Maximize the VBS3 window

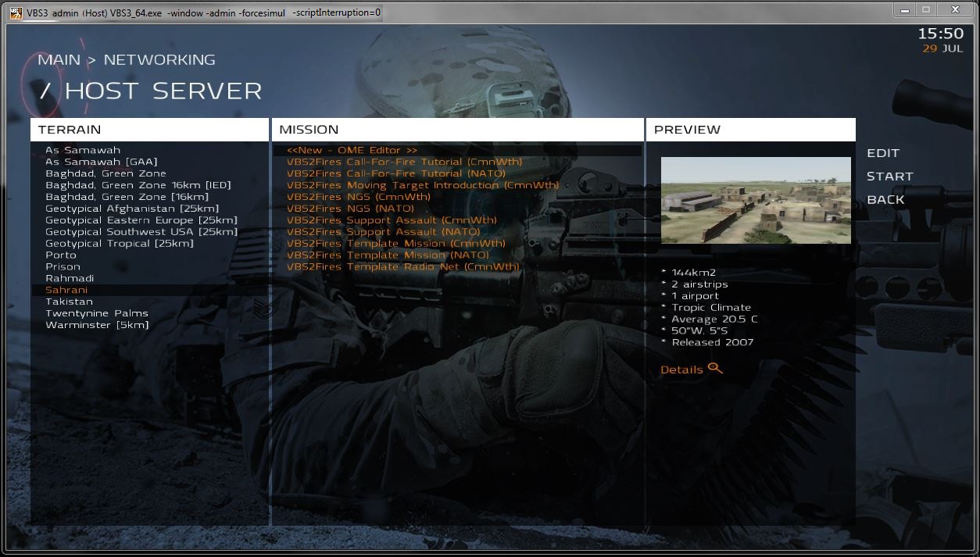(x=927, y=9)
